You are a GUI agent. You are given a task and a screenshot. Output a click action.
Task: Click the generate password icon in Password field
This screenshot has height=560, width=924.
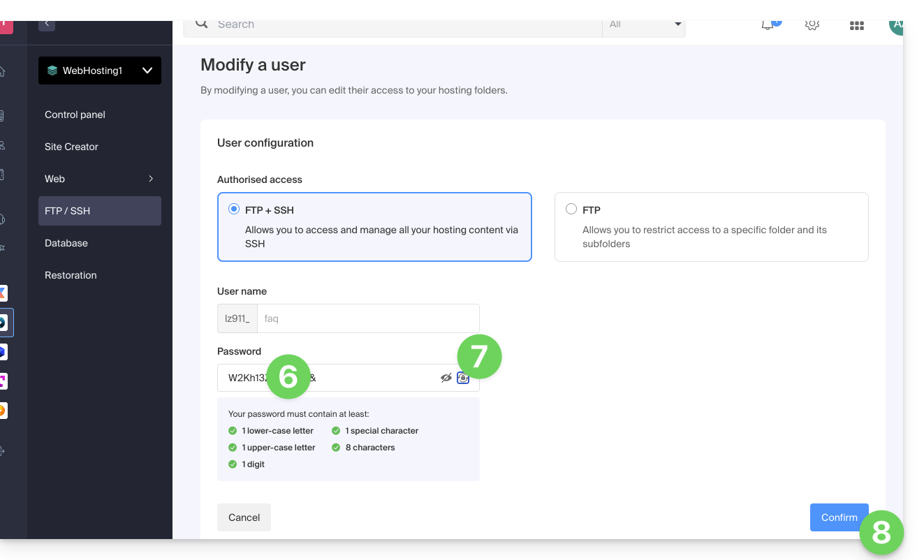tap(462, 378)
